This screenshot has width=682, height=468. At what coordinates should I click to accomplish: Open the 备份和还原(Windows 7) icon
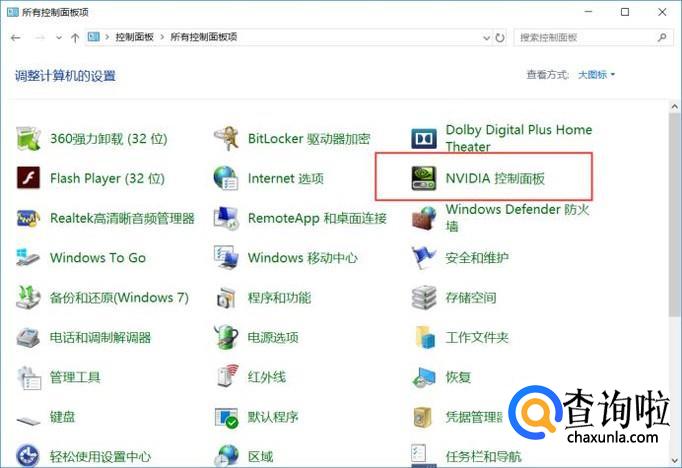click(x=28, y=298)
